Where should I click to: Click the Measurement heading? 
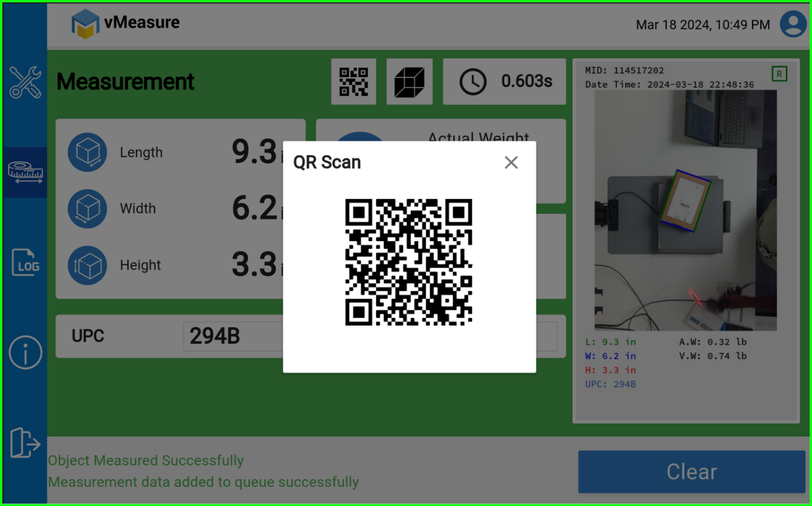[125, 82]
